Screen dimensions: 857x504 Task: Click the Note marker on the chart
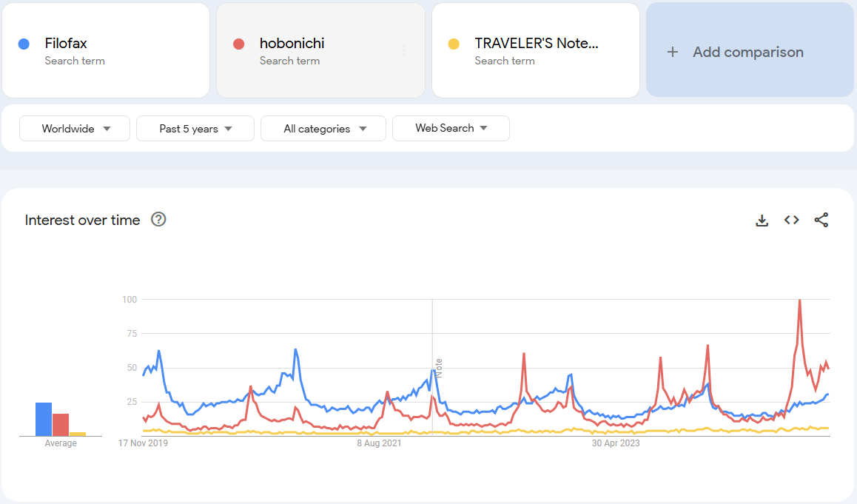click(438, 367)
